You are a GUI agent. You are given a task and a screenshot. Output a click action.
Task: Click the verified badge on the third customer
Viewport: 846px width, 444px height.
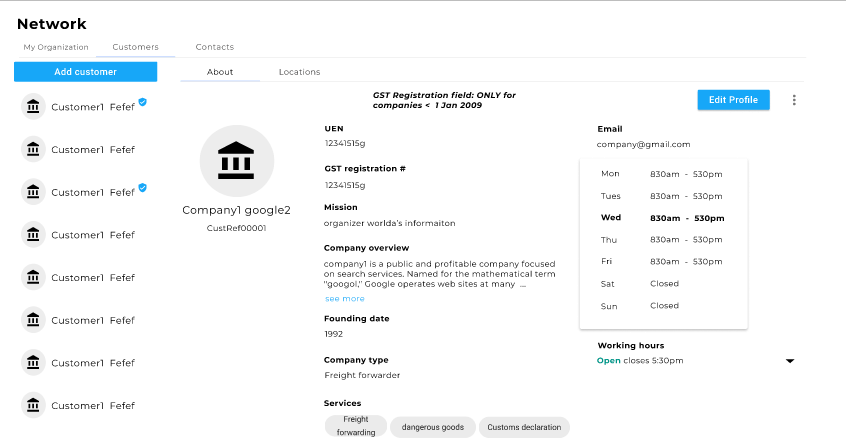[143, 187]
